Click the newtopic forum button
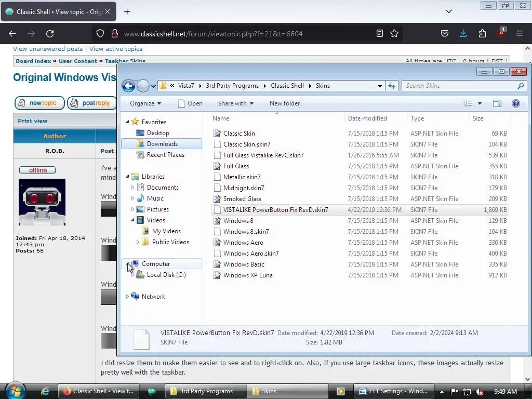 [x=39, y=103]
